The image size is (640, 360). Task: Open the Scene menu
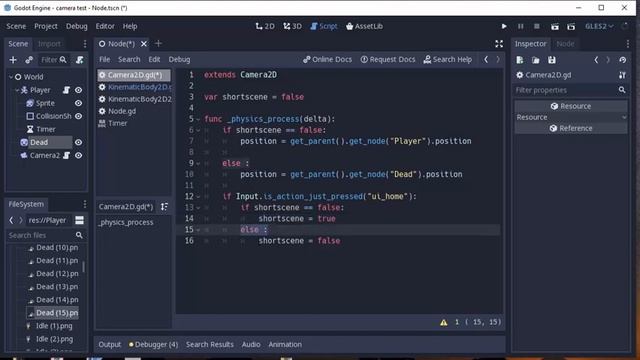point(16,26)
